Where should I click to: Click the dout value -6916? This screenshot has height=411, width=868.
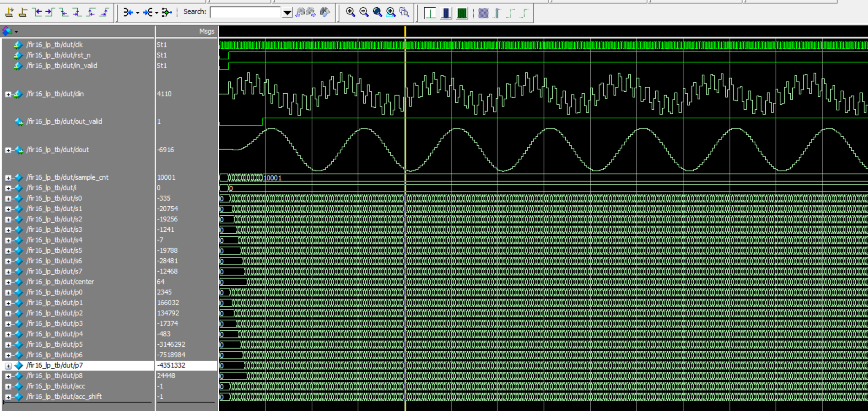[165, 150]
